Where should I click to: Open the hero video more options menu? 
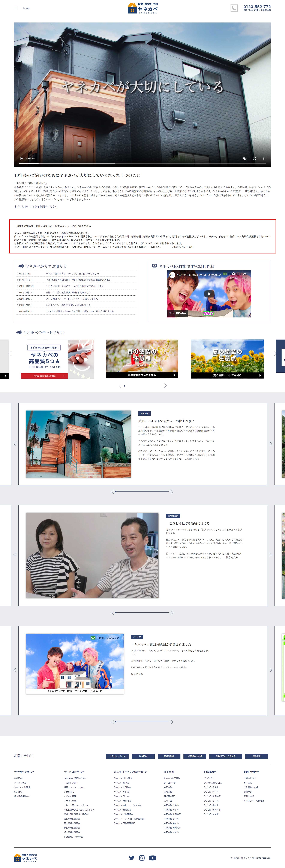tap(264, 158)
